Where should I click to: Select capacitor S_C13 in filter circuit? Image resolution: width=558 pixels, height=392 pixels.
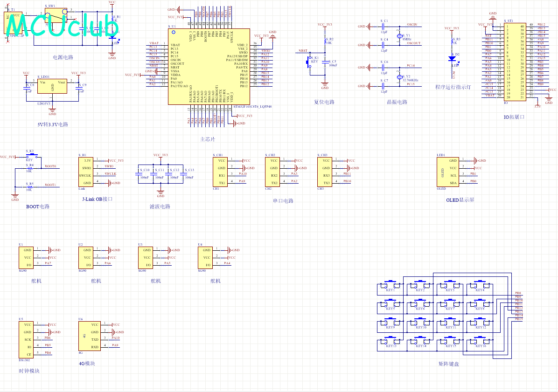point(183,174)
